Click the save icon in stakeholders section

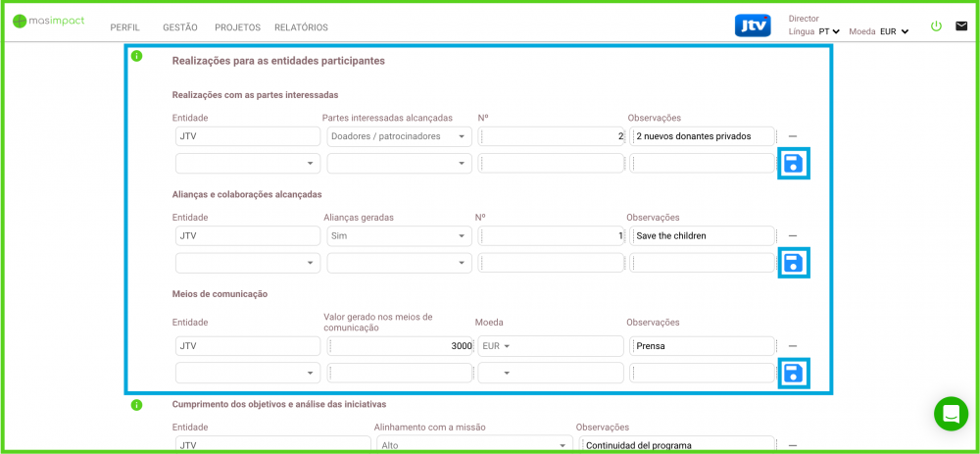coord(794,164)
